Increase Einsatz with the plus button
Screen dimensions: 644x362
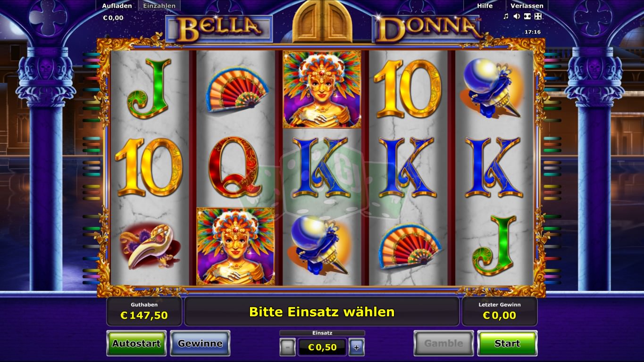tap(356, 347)
